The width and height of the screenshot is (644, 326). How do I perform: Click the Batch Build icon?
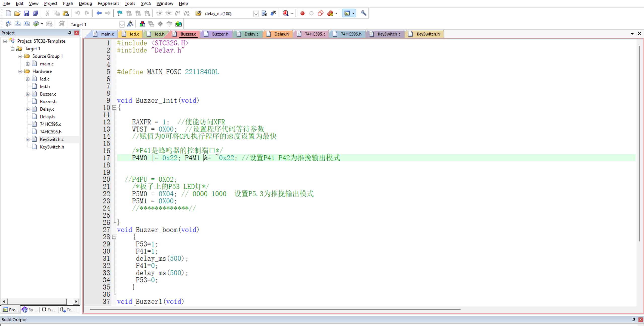point(36,24)
